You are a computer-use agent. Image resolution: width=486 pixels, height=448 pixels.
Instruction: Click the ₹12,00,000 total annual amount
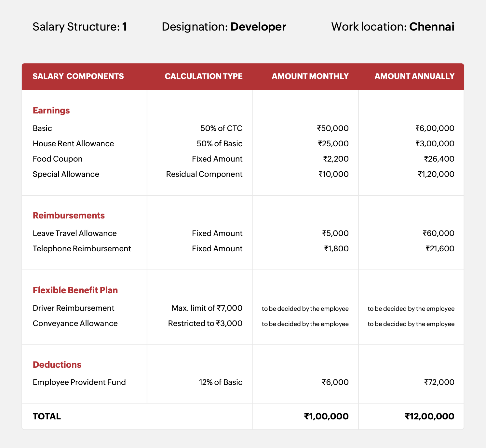click(429, 416)
